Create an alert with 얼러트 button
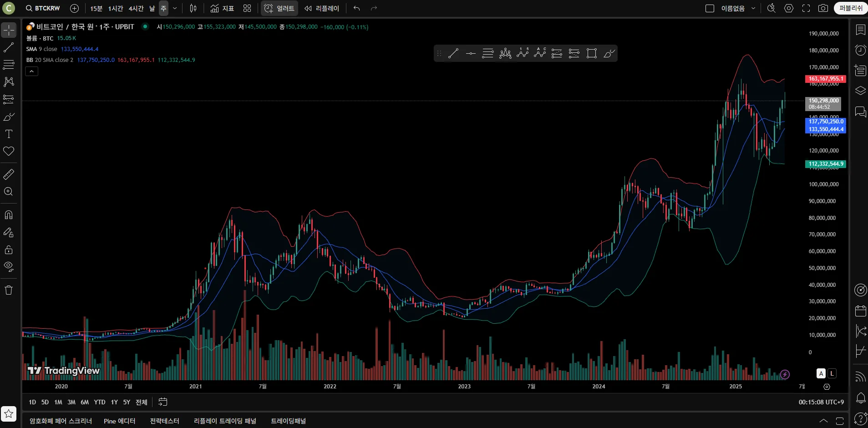Image resolution: width=868 pixels, height=428 pixels. 279,8
